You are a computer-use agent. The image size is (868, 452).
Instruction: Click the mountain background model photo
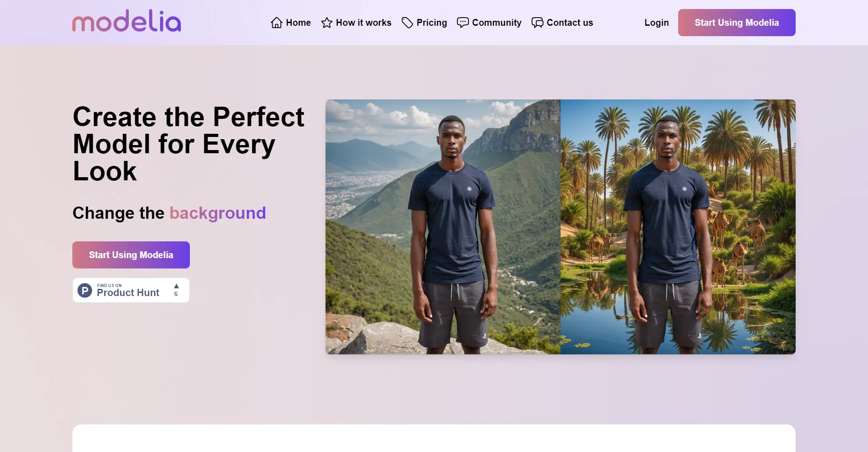tap(443, 227)
